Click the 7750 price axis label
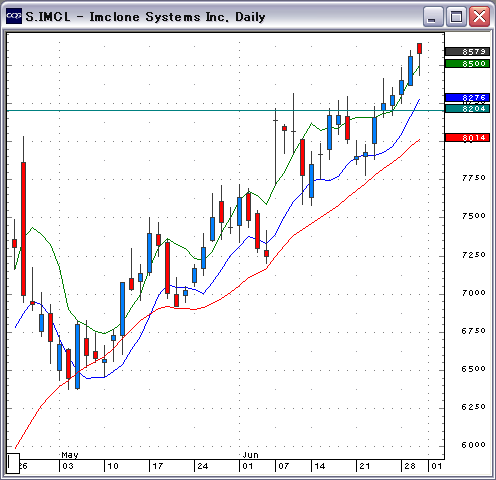Viewport: 496px width, 480px height. pyautogui.click(x=474, y=178)
